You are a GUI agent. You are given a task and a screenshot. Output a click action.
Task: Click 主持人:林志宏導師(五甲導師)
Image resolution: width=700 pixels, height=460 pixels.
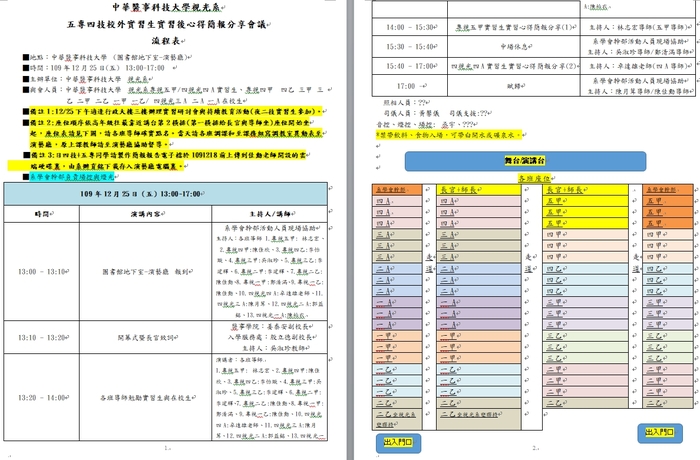tap(638, 27)
